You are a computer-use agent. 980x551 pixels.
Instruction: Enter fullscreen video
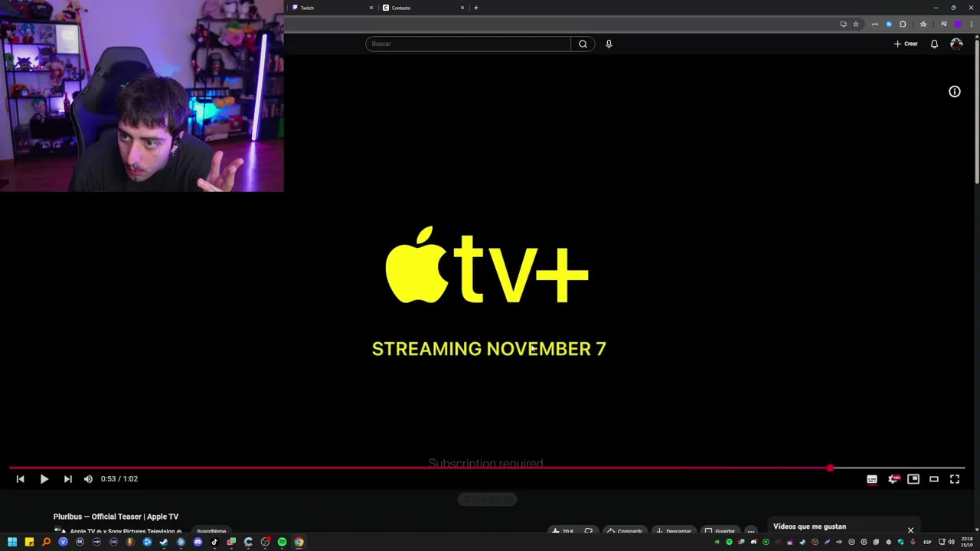click(x=955, y=479)
